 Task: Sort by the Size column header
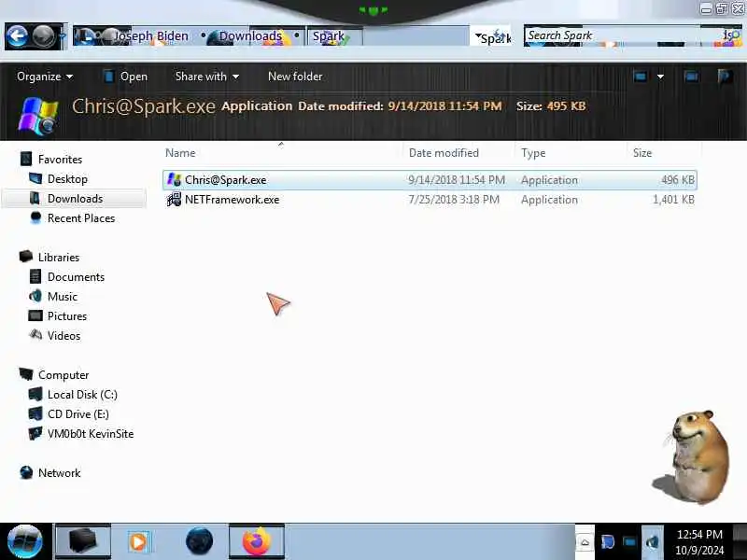[x=642, y=153]
